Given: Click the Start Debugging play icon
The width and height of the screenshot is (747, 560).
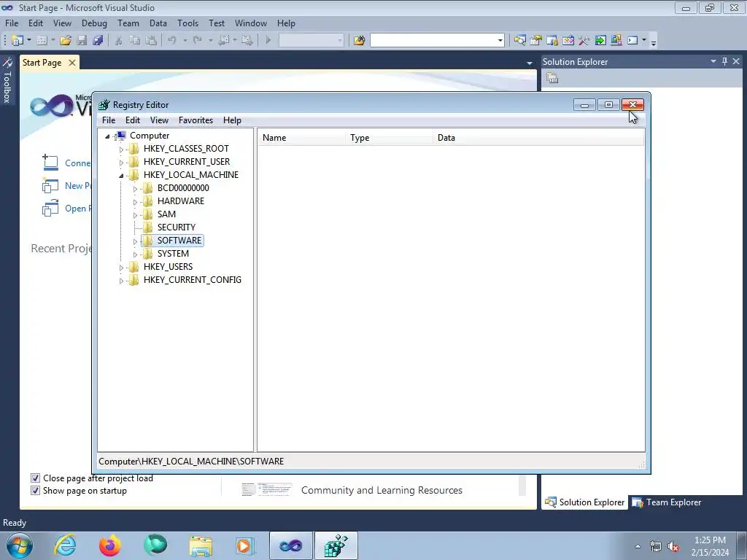Looking at the screenshot, I should tap(268, 41).
